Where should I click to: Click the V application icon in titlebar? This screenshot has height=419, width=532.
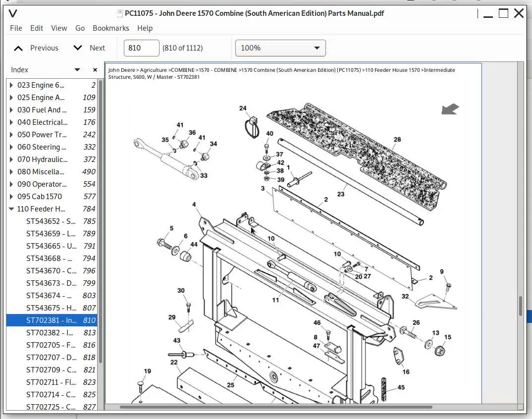pyautogui.click(x=13, y=13)
